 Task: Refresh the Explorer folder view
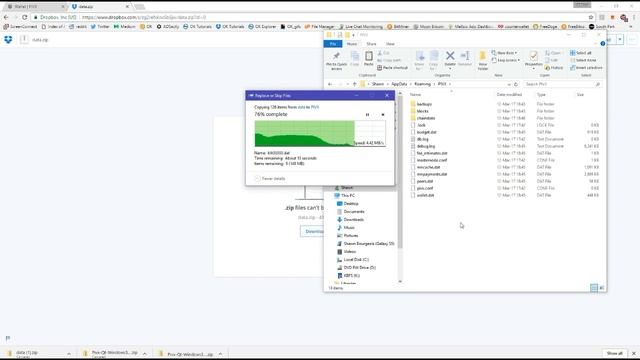[x=516, y=84]
